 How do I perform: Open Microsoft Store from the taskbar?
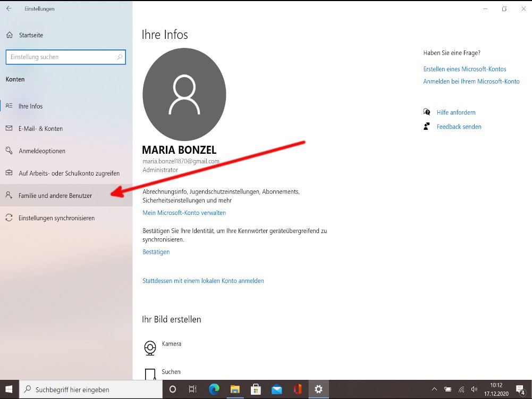(x=256, y=389)
